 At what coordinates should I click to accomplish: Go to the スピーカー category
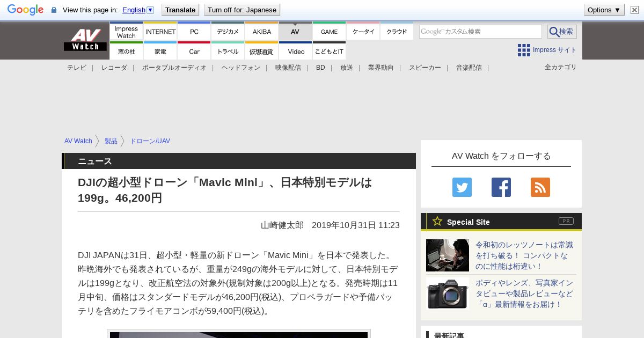coord(425,68)
